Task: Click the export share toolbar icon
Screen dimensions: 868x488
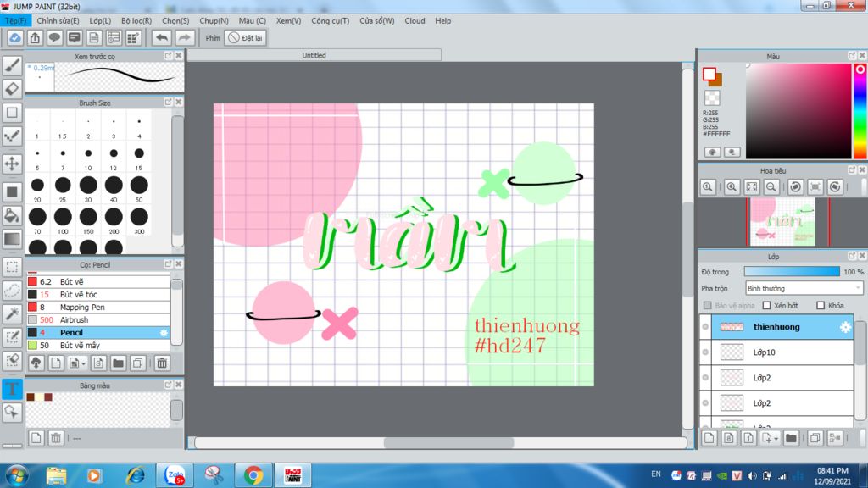Action: [35, 37]
